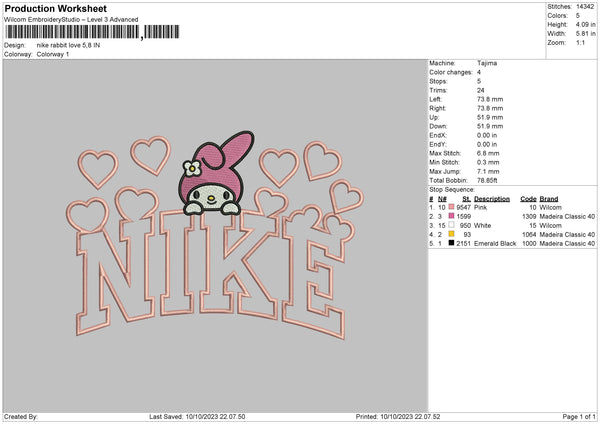Click the white swatch in row 3
This screenshot has height=424, width=600.
click(452, 225)
